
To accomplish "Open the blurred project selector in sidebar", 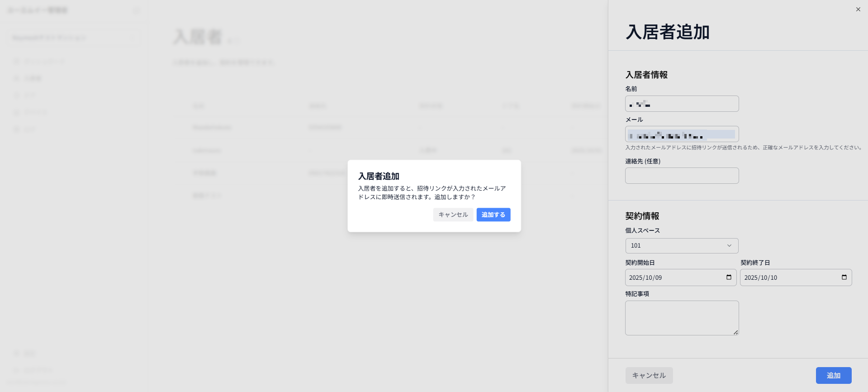I will point(74,38).
